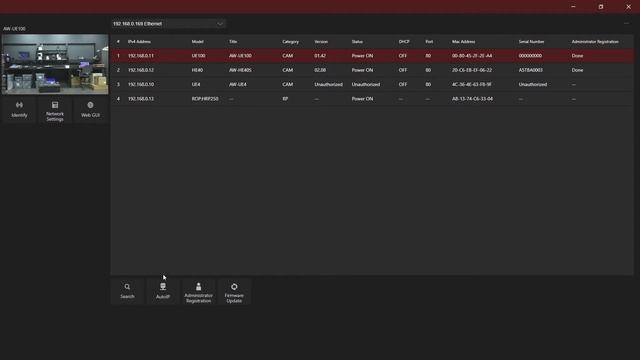Click the RP category cell in row 4
The width and height of the screenshot is (640, 360).
coord(285,99)
